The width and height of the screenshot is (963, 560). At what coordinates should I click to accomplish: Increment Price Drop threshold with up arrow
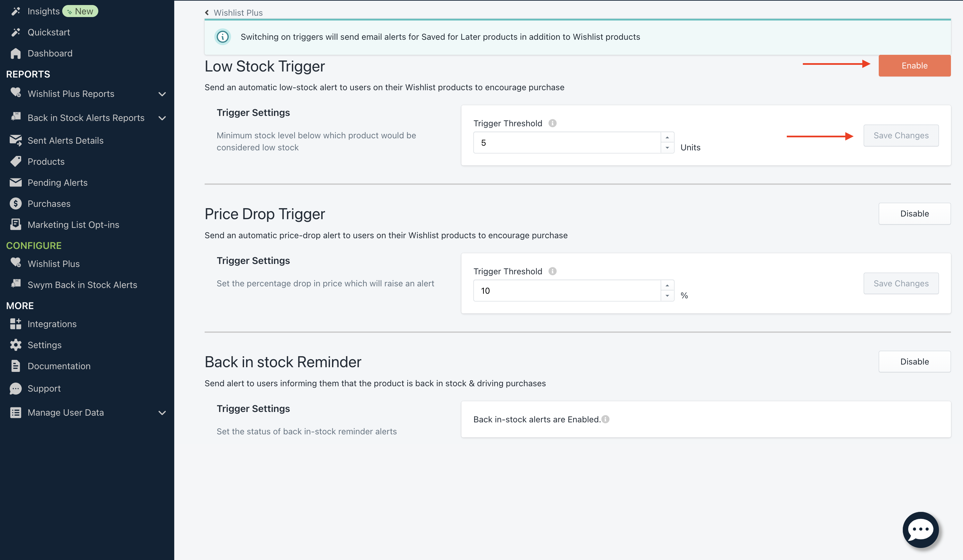pyautogui.click(x=667, y=285)
